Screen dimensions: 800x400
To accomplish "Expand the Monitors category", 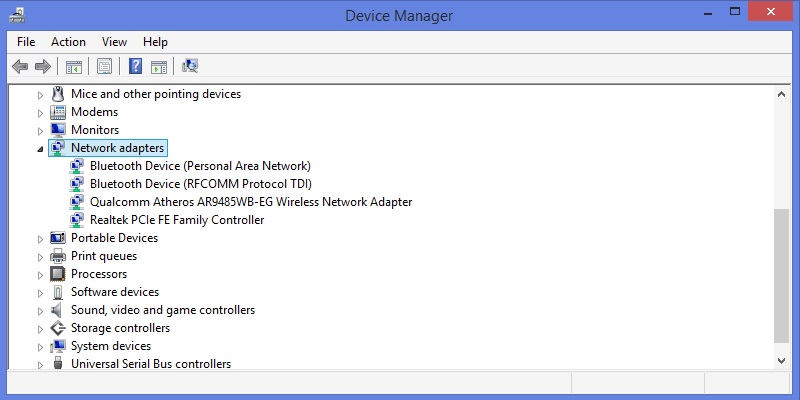I will point(40,131).
